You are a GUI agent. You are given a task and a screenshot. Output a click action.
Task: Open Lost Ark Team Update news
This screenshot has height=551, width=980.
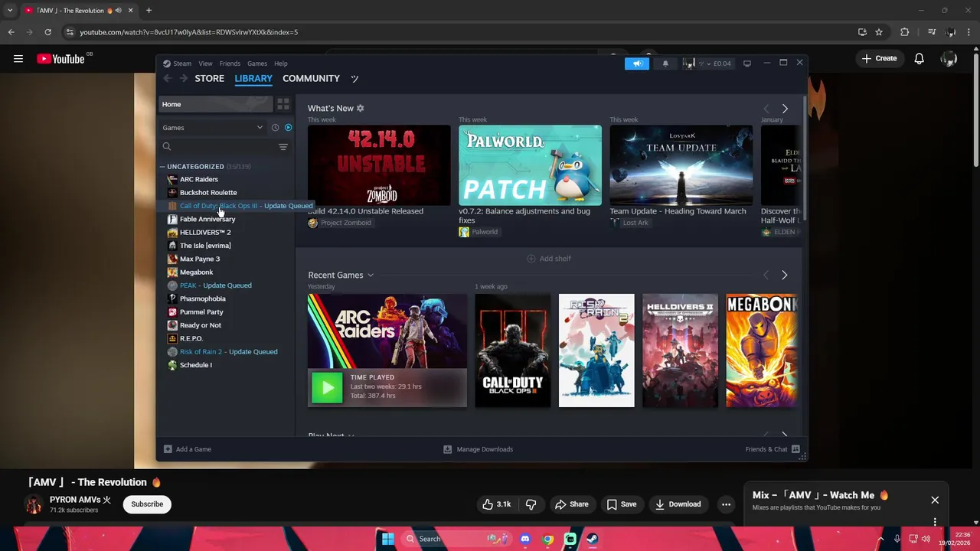click(x=681, y=165)
